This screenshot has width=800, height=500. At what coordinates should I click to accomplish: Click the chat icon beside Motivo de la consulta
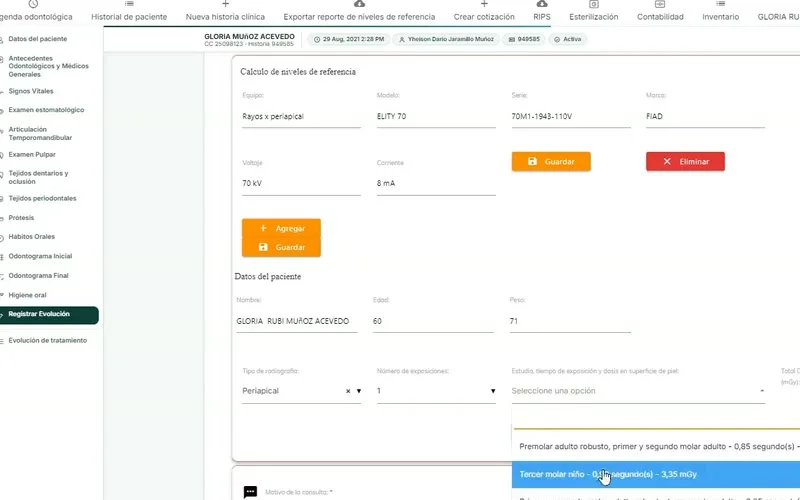tap(250, 492)
